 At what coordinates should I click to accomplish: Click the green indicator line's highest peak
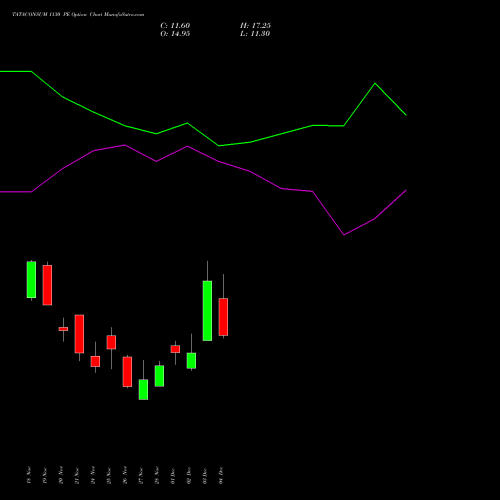pos(375,83)
